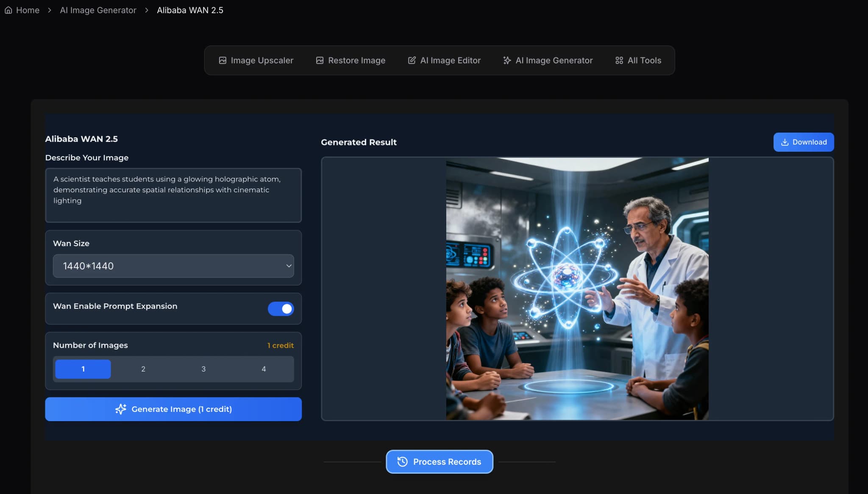Image resolution: width=868 pixels, height=494 pixels.
Task: Click the AI Image Generator sparkle icon
Action: click(x=507, y=61)
